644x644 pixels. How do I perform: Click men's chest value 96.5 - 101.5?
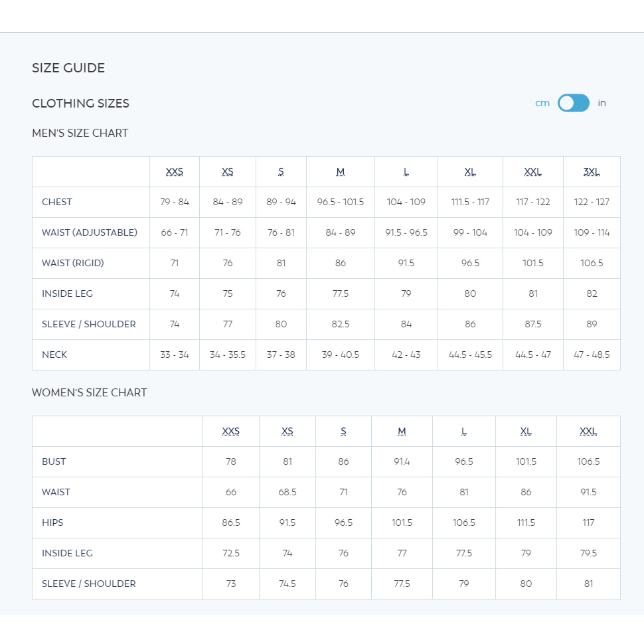coord(341,202)
